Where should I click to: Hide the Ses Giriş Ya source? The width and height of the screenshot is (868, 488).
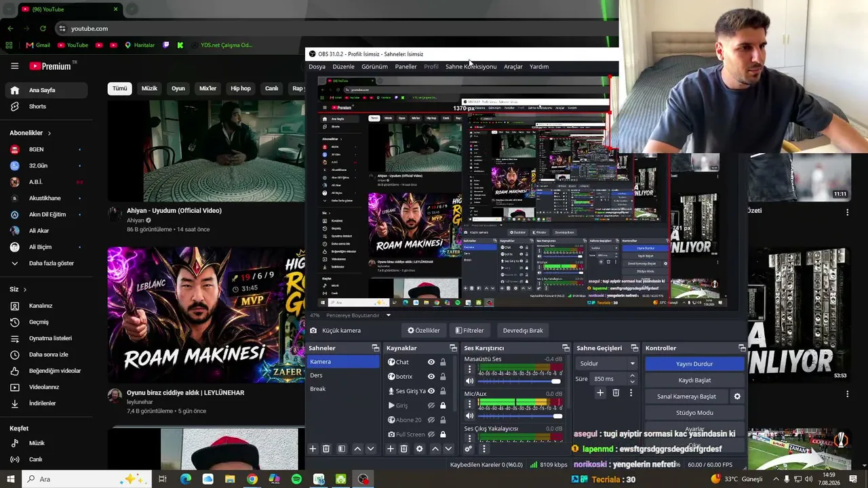click(x=431, y=391)
